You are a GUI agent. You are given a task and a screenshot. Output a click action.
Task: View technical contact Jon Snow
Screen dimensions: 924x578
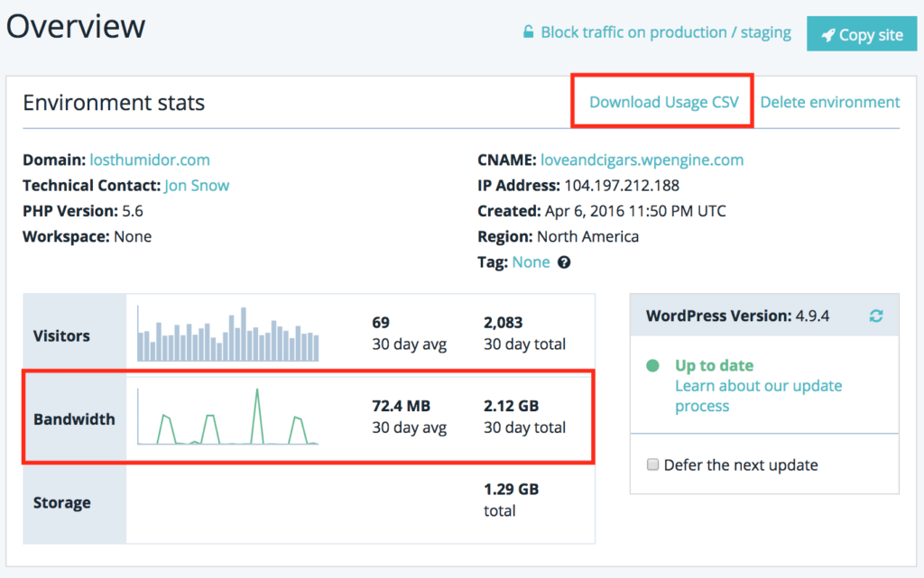pyautogui.click(x=197, y=185)
